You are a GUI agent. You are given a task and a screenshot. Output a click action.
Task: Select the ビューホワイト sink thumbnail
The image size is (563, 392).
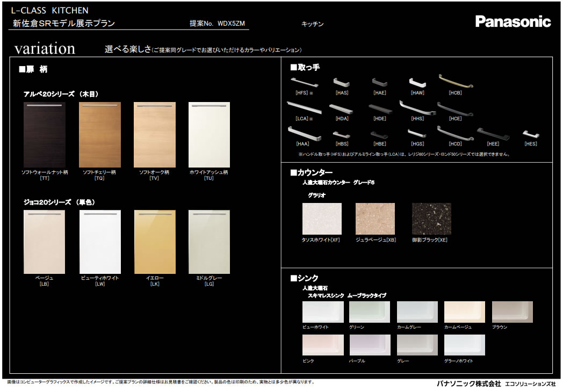323,312
